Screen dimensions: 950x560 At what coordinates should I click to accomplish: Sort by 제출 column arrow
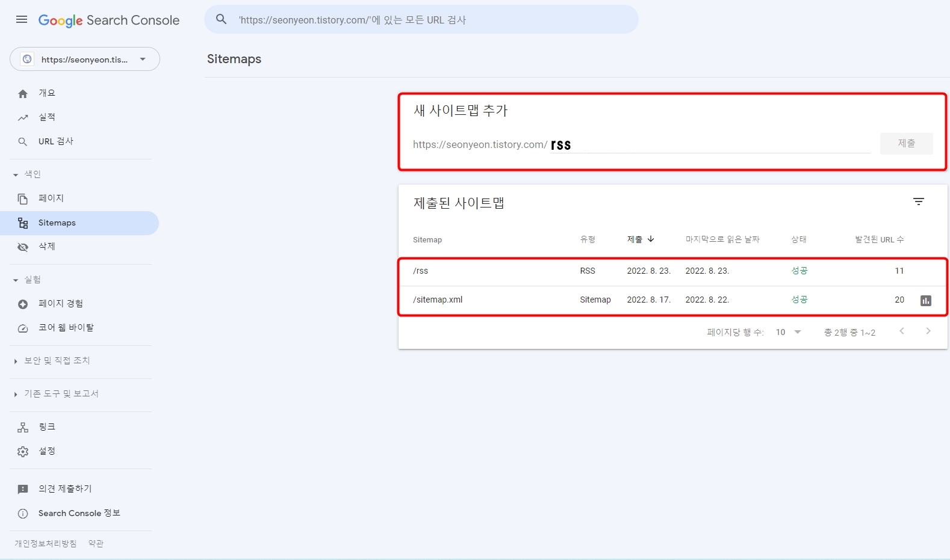(651, 239)
